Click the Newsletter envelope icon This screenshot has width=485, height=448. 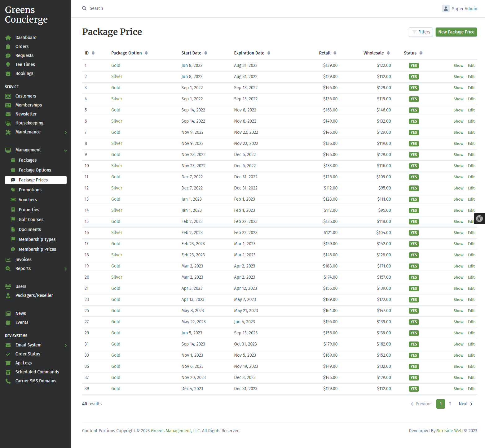8,114
